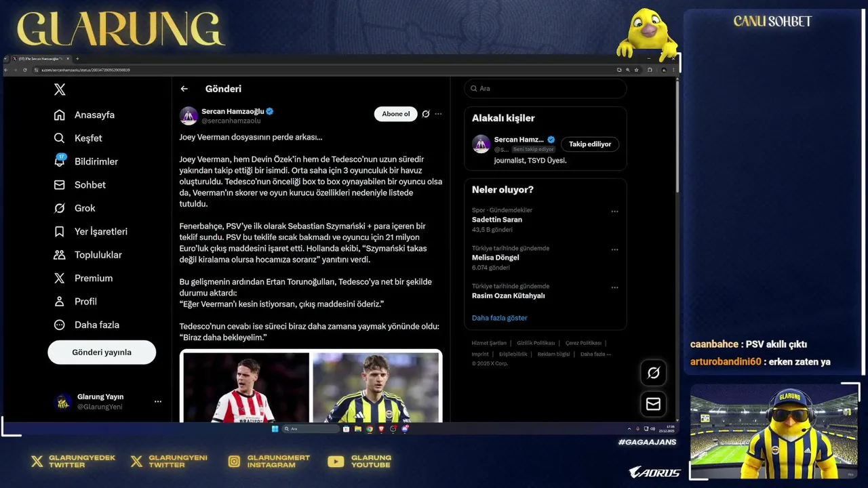This screenshot has width=868, height=488.
Task: Open Glarung Yayın account options dots
Action: coord(158,401)
